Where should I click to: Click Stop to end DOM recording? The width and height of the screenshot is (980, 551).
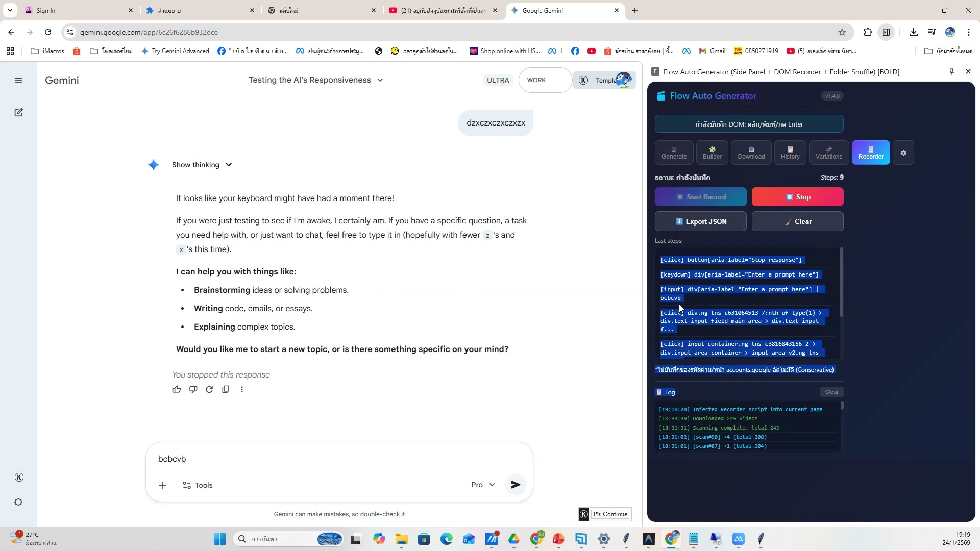(798, 196)
